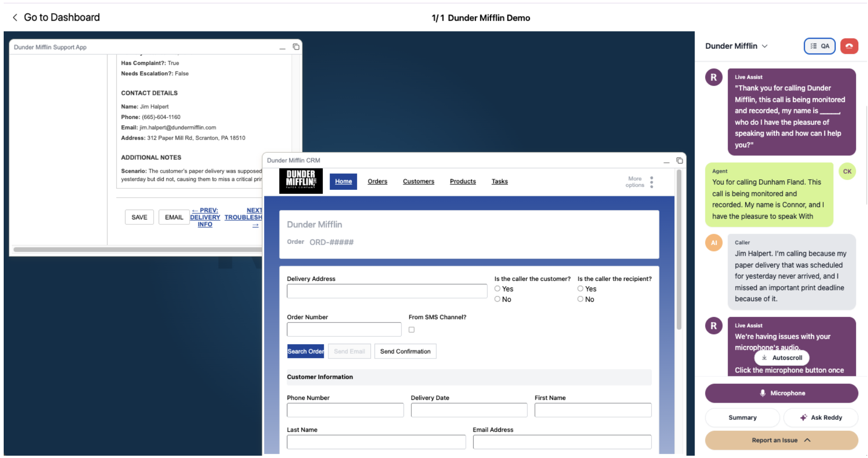Viewport: 868px width, 458px height.
Task: Click the Dunder Mifflin logo in the CRM
Action: 301,181
